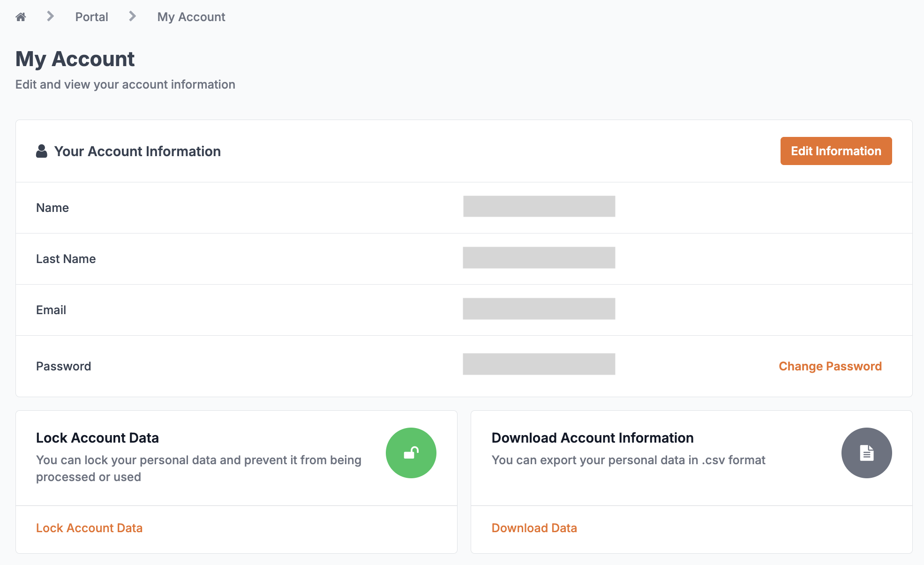Click the gray document file icon
This screenshot has height=565, width=924.
(866, 453)
